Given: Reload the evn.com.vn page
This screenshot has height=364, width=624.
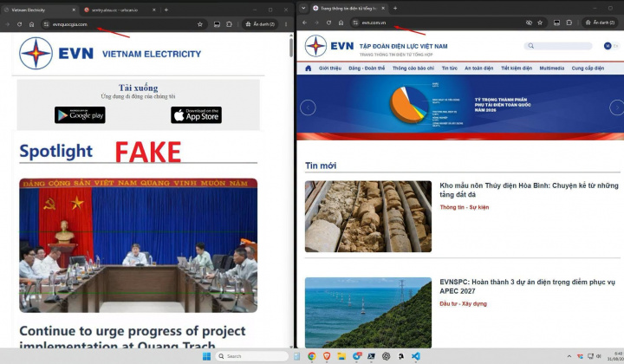Looking at the screenshot, I should click(328, 23).
